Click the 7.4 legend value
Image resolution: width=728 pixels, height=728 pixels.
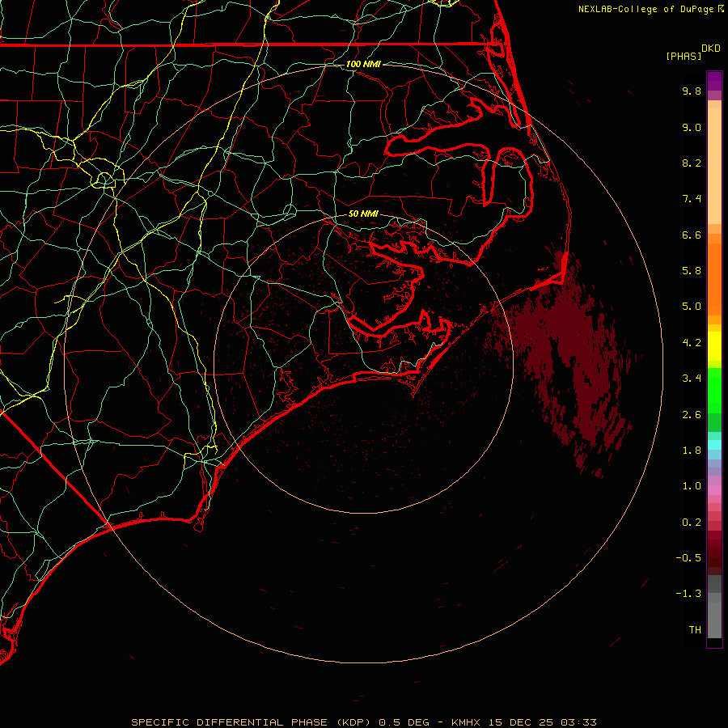692,199
